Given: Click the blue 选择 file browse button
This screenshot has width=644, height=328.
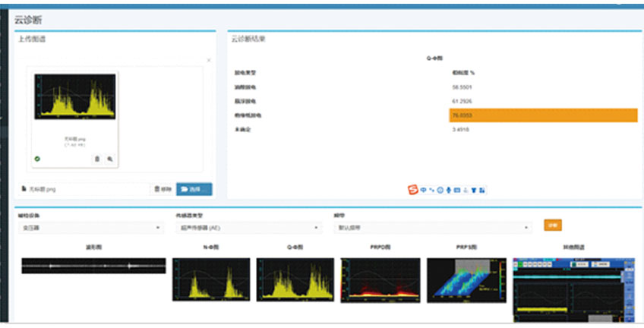Looking at the screenshot, I should tap(194, 189).
